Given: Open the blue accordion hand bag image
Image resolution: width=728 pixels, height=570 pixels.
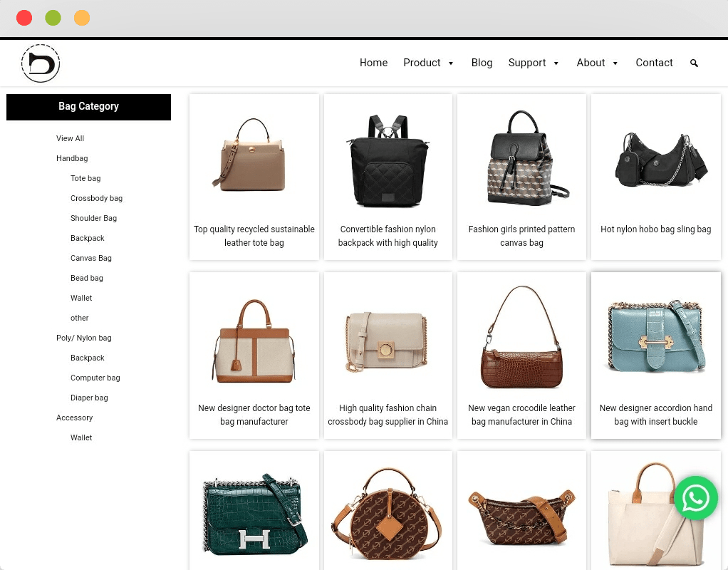Looking at the screenshot, I should (x=657, y=336).
